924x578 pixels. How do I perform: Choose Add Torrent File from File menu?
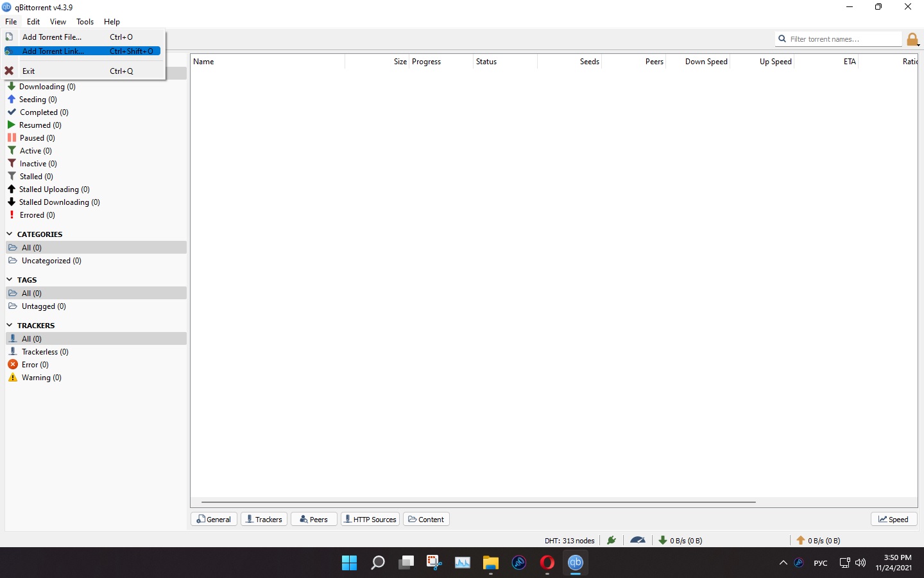click(84, 37)
